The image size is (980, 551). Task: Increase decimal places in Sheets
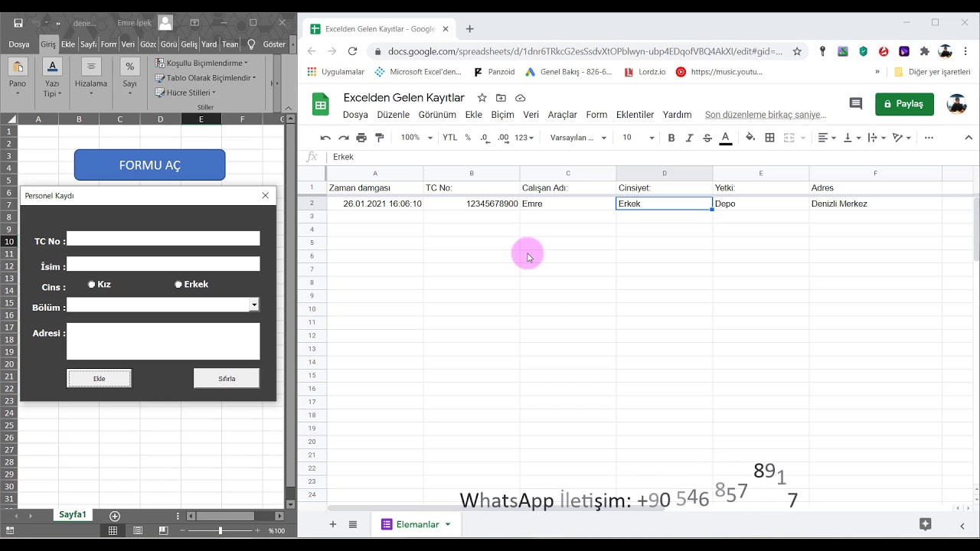503,138
